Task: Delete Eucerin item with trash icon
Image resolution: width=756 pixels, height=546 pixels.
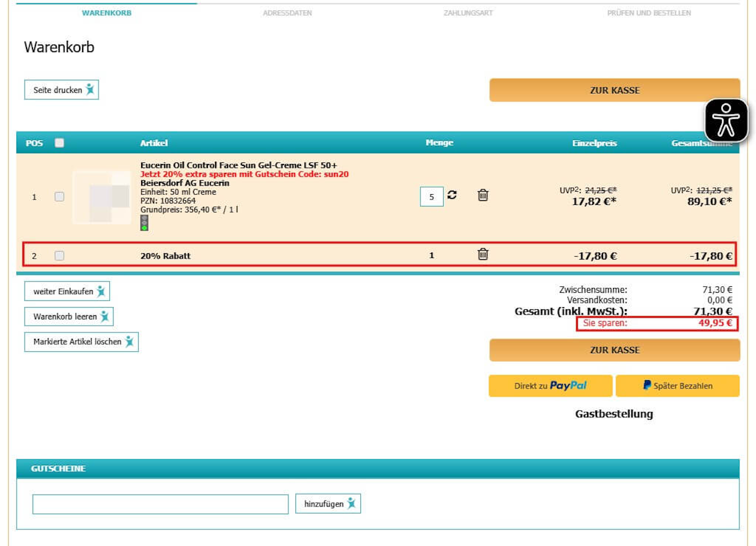Action: (x=483, y=195)
